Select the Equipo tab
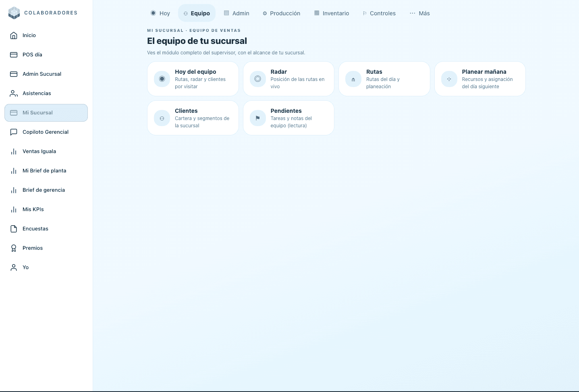The width and height of the screenshot is (579, 392). tap(197, 13)
